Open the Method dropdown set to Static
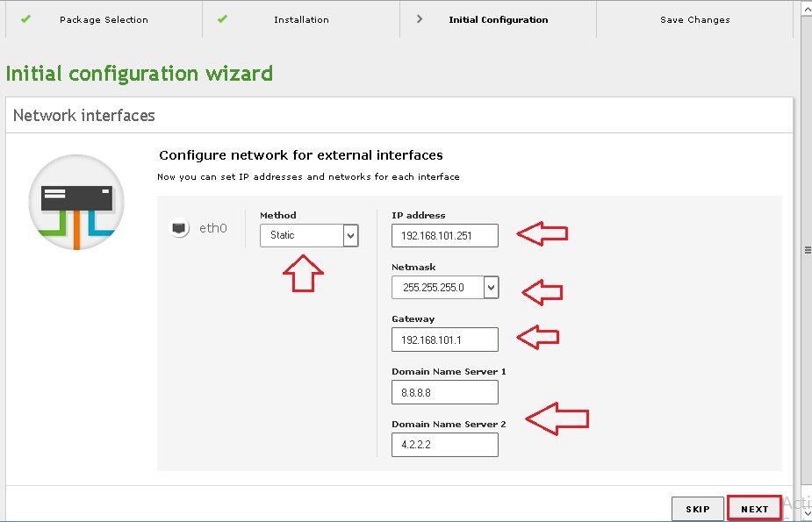 309,235
